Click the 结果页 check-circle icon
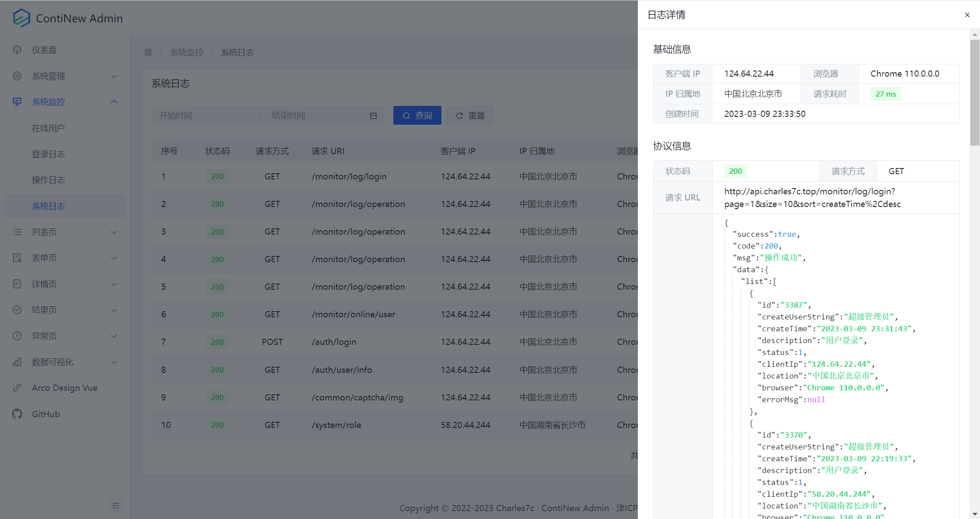980x519 pixels. point(17,310)
